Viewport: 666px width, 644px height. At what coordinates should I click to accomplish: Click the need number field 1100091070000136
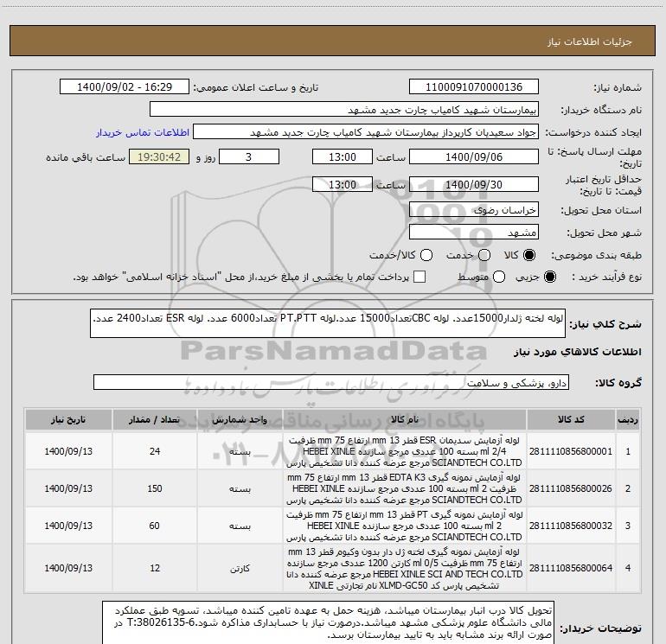pos(474,87)
